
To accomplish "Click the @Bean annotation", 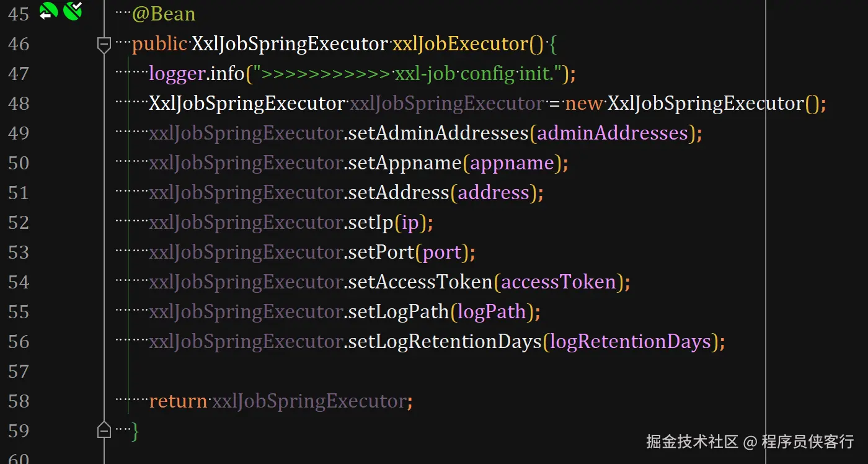I will 164,14.
